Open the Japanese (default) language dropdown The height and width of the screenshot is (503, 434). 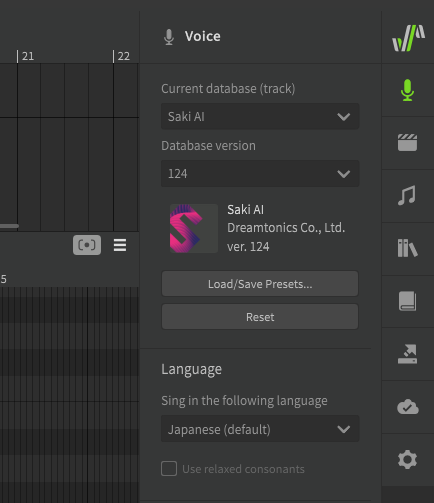260,429
